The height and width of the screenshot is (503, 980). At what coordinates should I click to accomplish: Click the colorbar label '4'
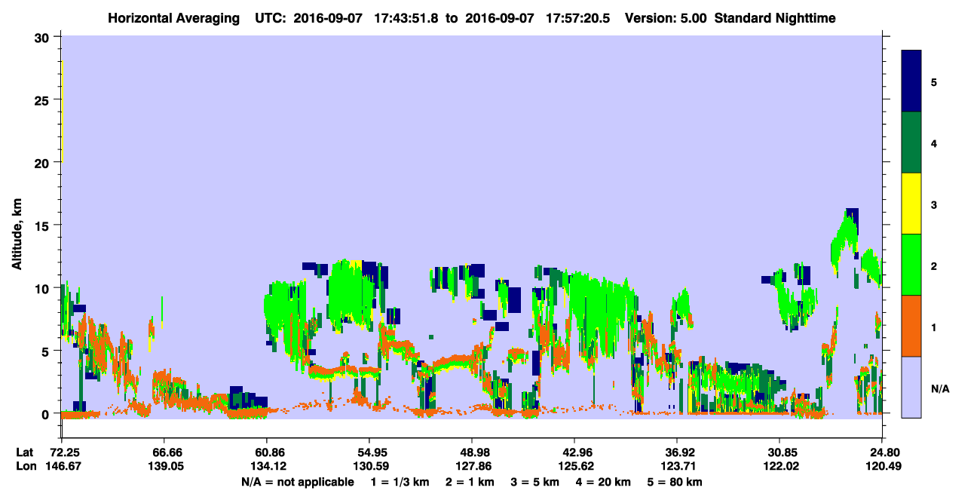933,143
